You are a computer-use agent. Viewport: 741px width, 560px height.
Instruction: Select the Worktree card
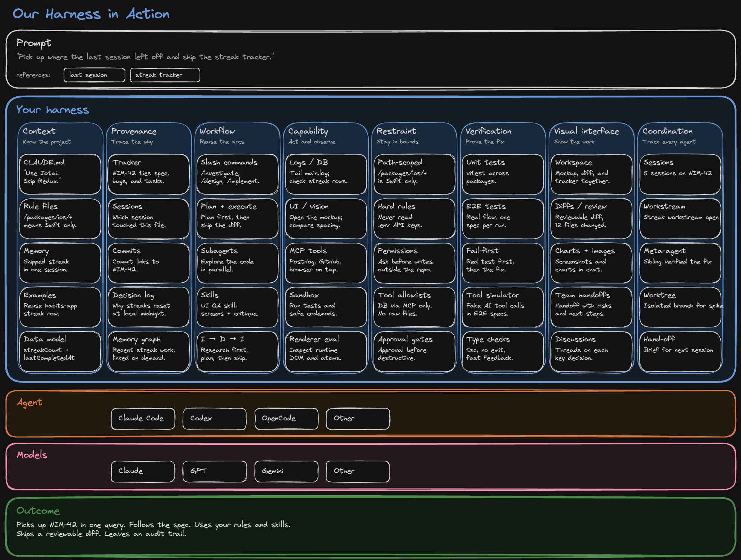[x=680, y=307]
